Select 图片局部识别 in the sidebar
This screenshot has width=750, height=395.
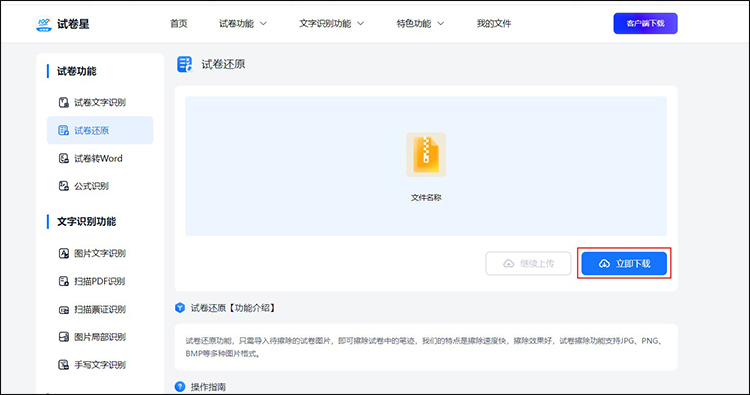(x=100, y=337)
